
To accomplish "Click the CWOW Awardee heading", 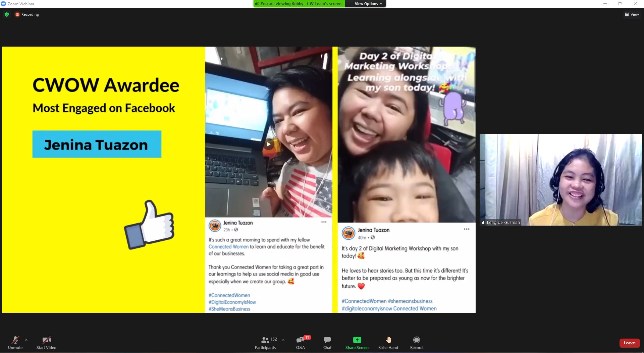I will [x=106, y=85].
